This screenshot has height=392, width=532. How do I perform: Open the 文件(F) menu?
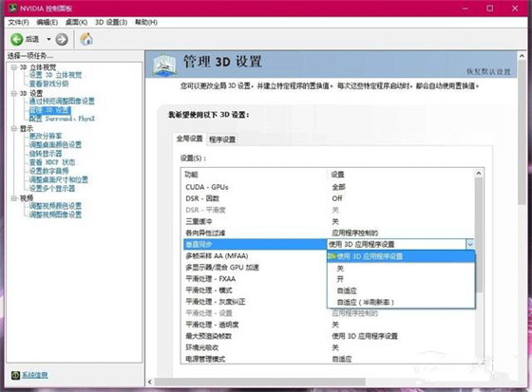18,23
